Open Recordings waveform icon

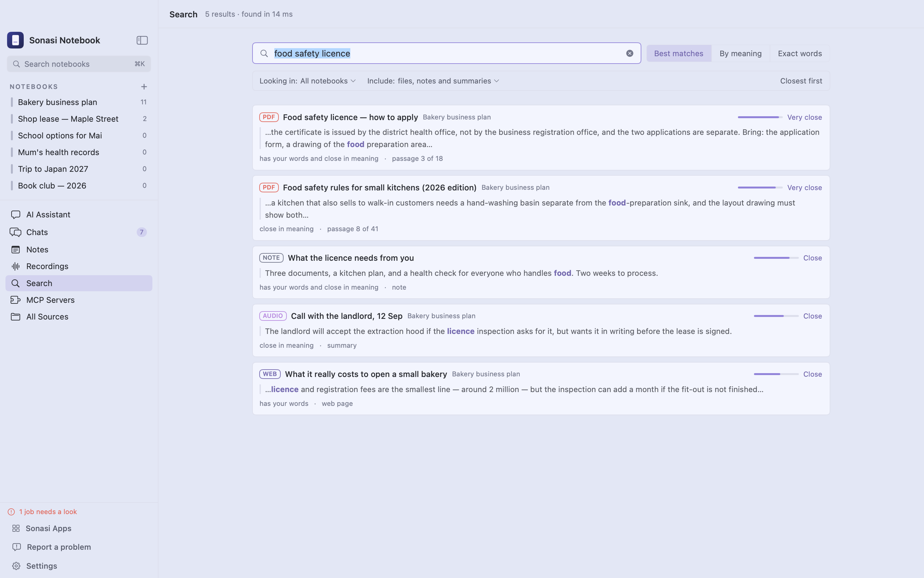click(x=16, y=266)
